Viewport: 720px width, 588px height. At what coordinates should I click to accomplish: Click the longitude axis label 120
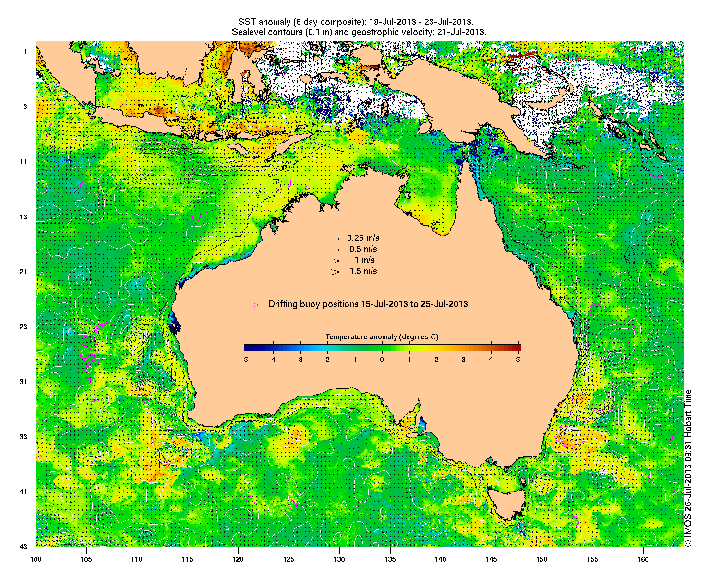coord(238,559)
